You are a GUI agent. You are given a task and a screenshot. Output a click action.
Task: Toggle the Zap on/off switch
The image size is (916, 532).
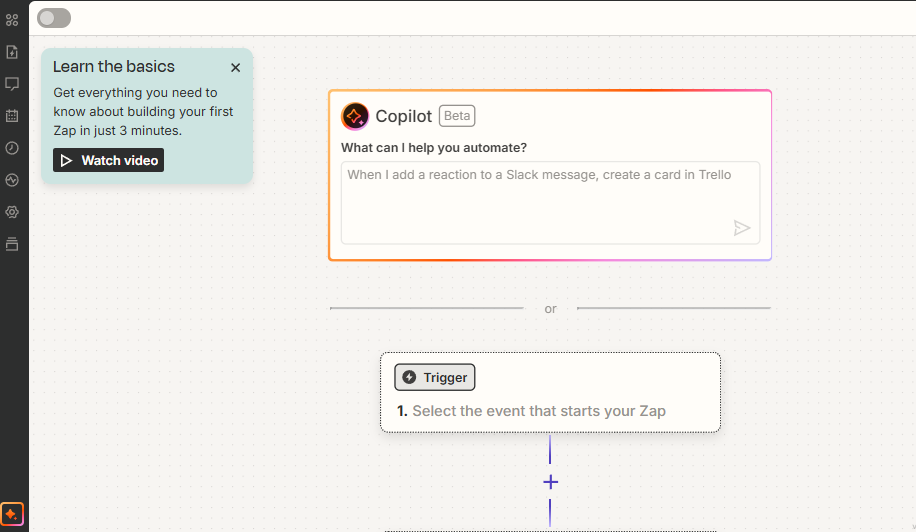pyautogui.click(x=54, y=18)
